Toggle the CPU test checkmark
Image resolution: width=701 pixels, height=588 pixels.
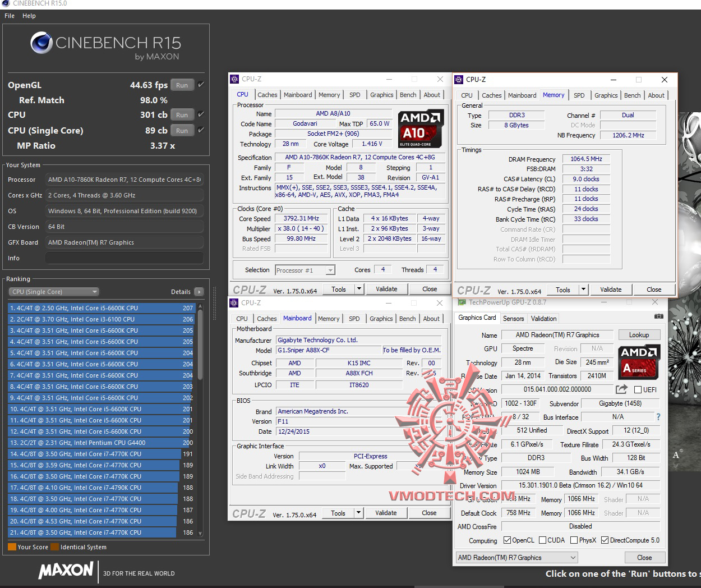[201, 114]
